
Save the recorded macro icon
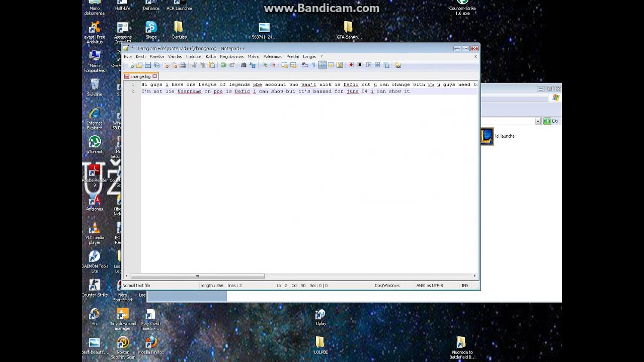(x=386, y=65)
